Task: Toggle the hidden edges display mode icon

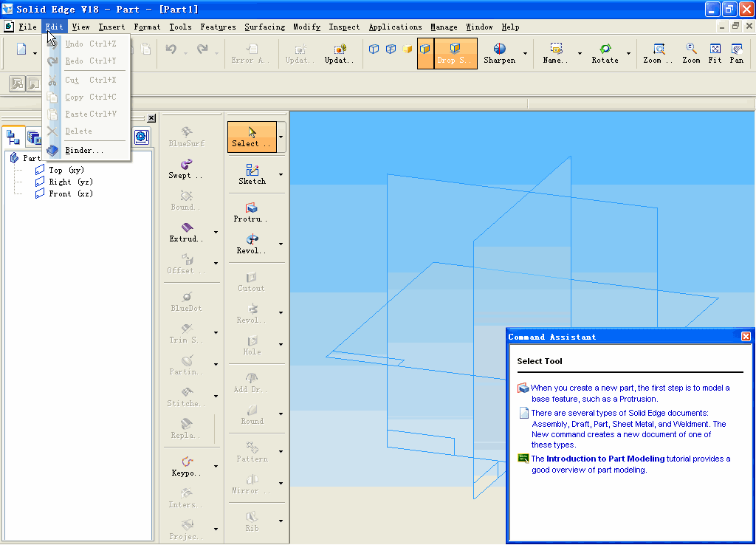Action: [x=391, y=49]
